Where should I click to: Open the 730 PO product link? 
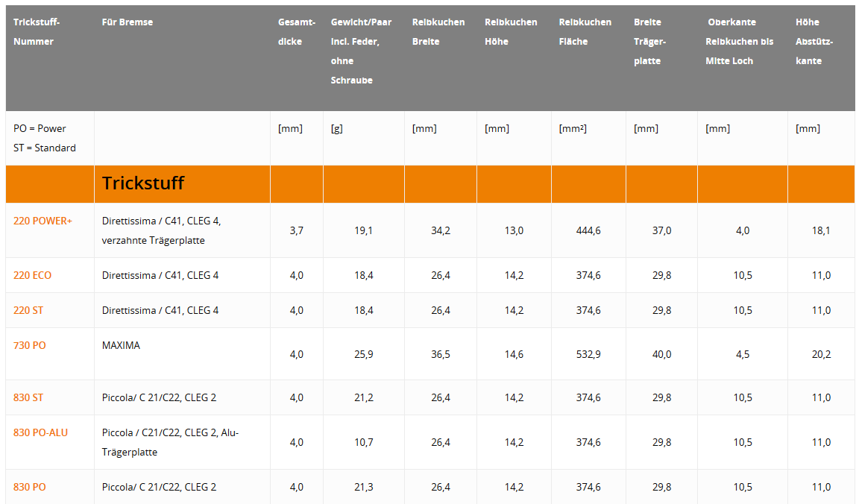point(30,345)
